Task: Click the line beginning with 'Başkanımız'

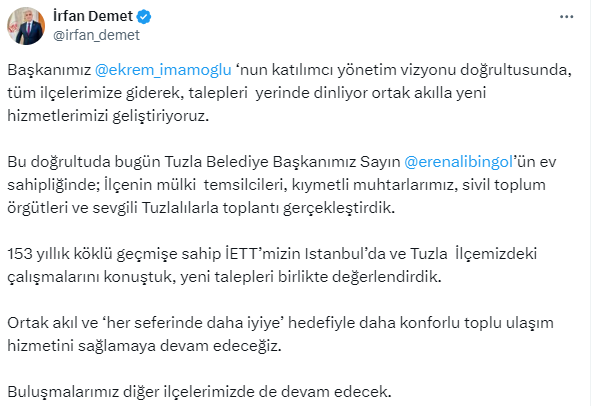Action: coord(289,70)
